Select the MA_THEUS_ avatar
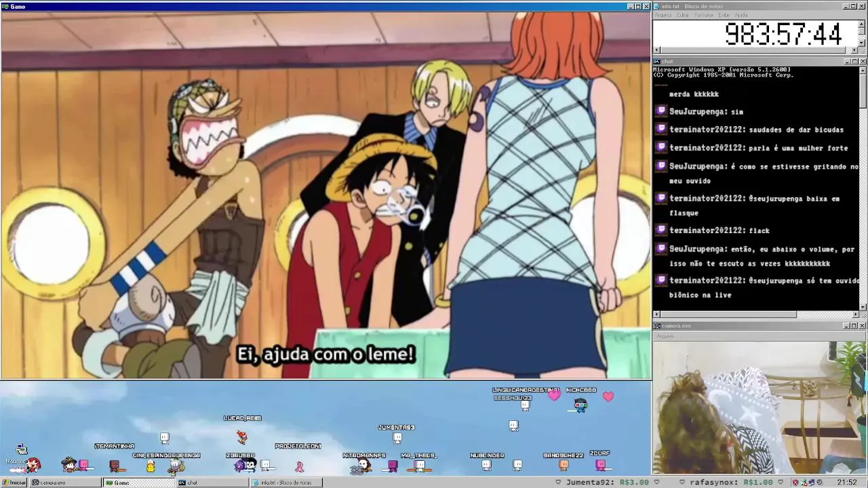 coord(420,466)
